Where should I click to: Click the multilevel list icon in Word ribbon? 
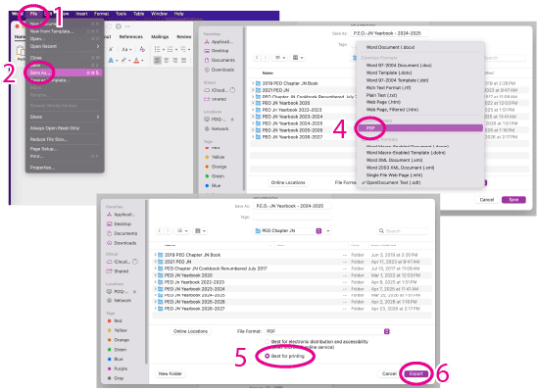tap(183, 49)
